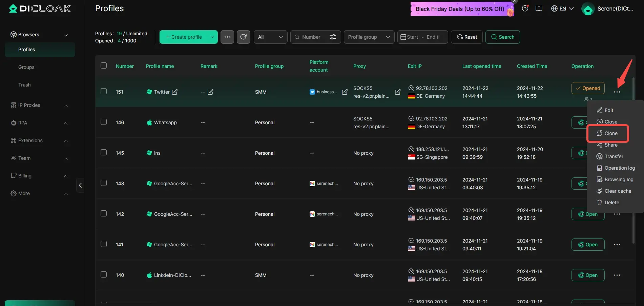This screenshot has width=644, height=306.
Task: Open the LinkedIn profile 140 with Open button
Action: click(x=588, y=275)
